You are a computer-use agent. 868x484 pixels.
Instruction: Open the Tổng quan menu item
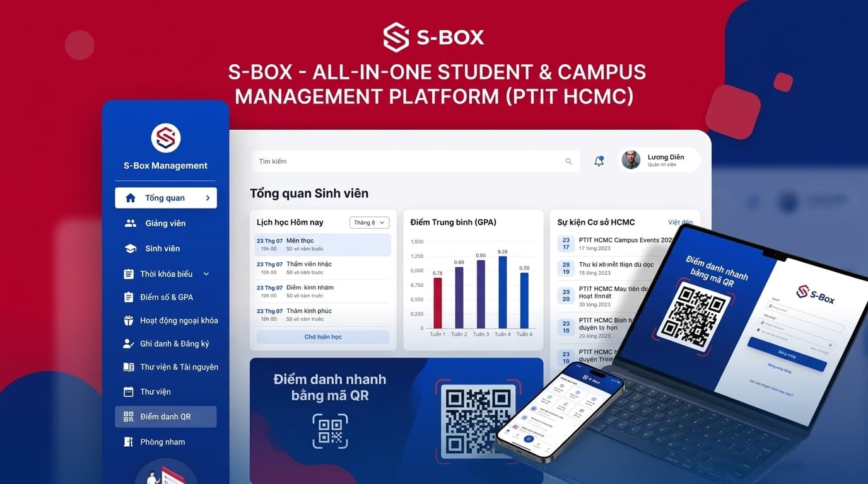[166, 198]
